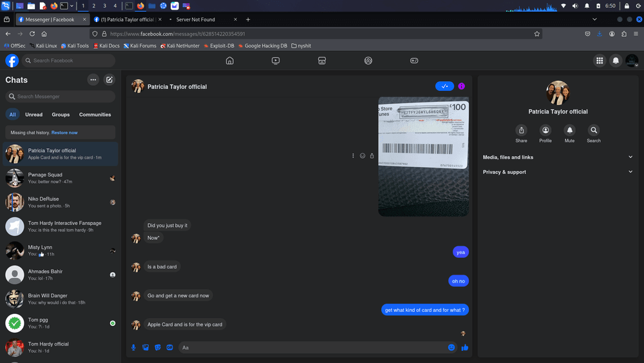
Task: Open Firefox list all tabs dropdown
Action: click(594, 19)
